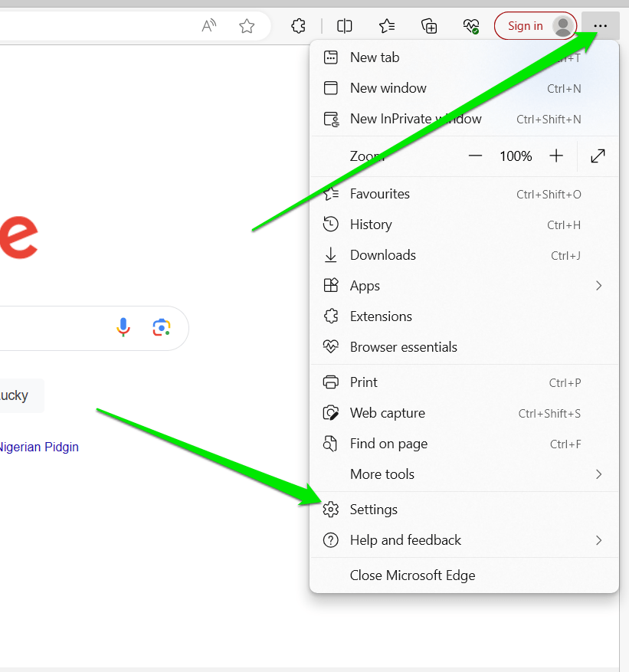Choose Print from the menu

[464, 382]
